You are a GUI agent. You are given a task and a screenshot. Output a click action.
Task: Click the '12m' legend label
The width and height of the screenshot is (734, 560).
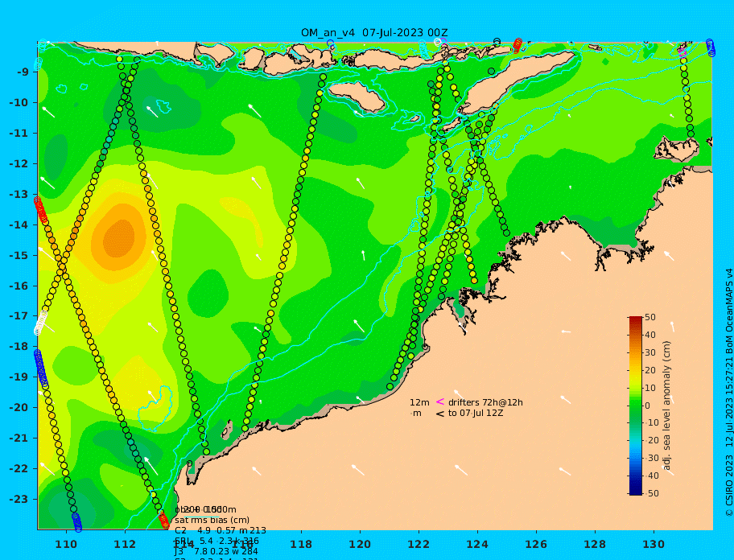click(x=419, y=402)
